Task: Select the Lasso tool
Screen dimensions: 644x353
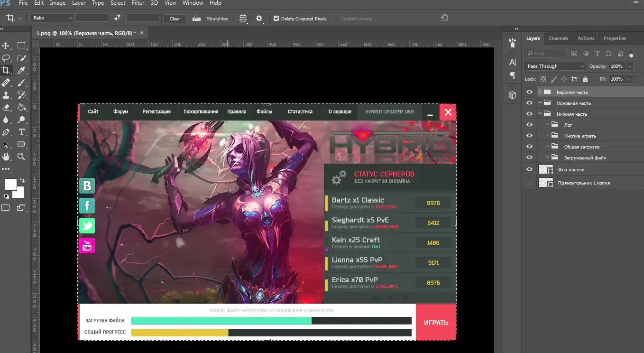Action: (6, 58)
